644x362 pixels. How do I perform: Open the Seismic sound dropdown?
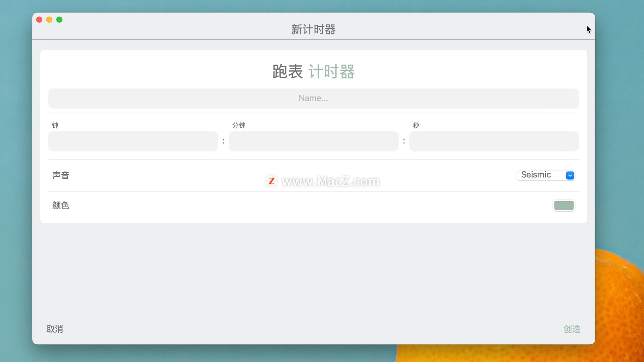[x=546, y=175]
